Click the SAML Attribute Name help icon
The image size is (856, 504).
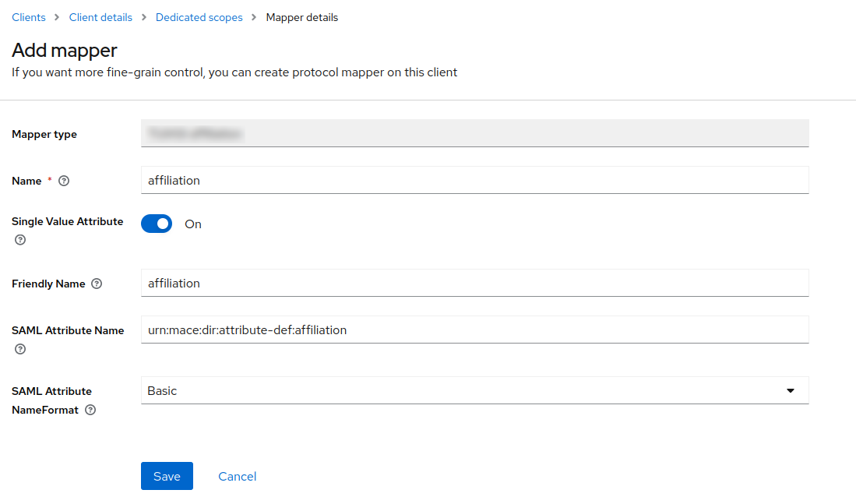pos(20,349)
